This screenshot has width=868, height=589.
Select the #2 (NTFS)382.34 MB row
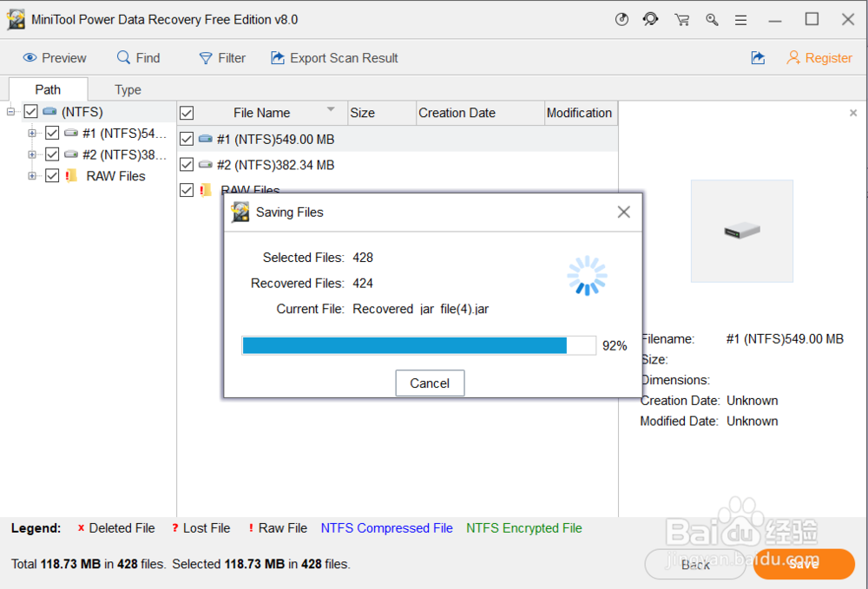pyautogui.click(x=398, y=165)
